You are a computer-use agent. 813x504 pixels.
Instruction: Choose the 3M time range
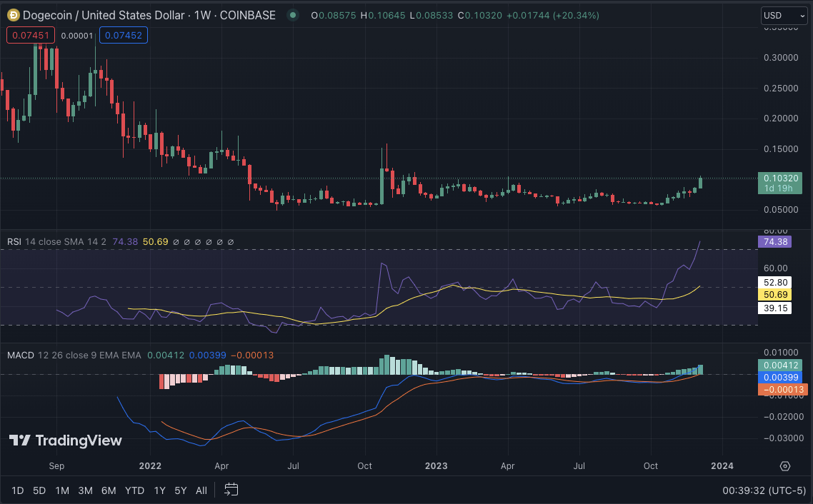pos(85,490)
